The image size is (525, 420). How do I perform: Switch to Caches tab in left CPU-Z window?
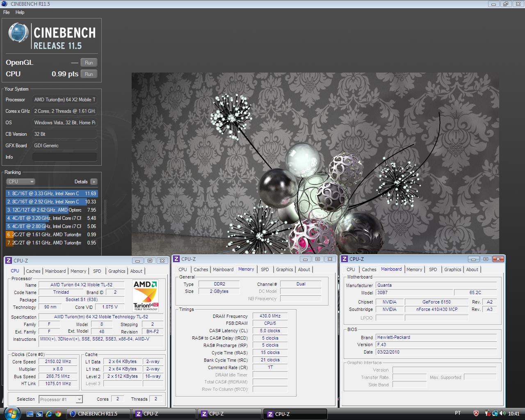pyautogui.click(x=33, y=271)
